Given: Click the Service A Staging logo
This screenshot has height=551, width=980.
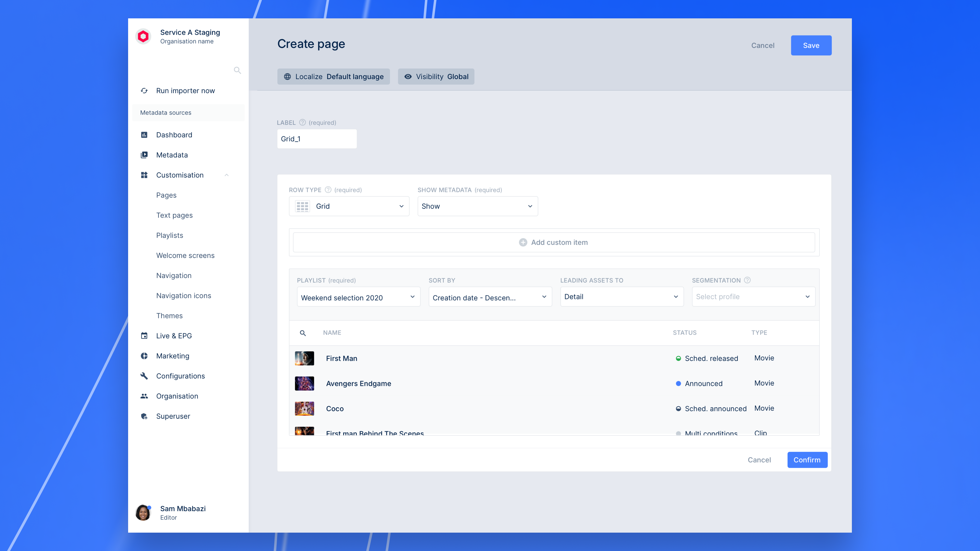Looking at the screenshot, I should (x=143, y=36).
